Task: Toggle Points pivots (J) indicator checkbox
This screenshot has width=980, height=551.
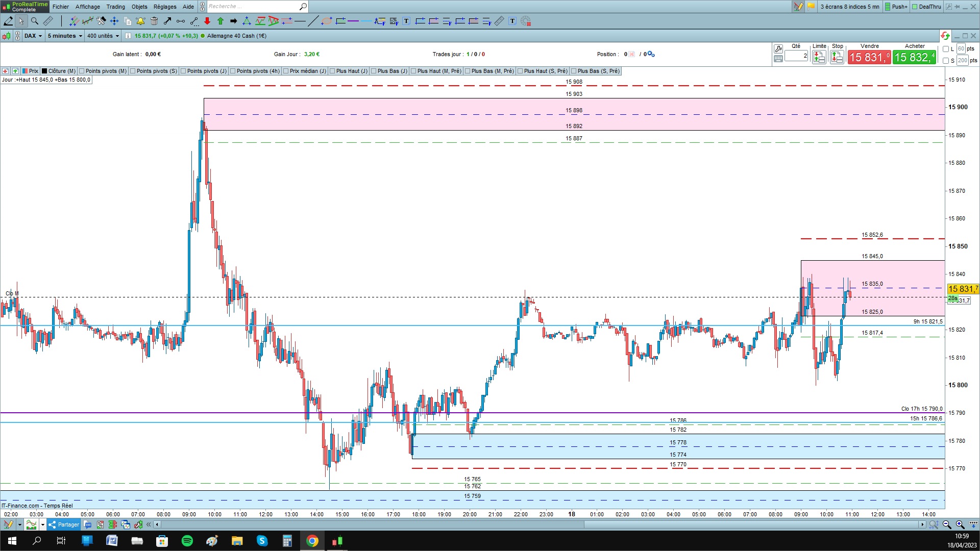Action: (184, 71)
